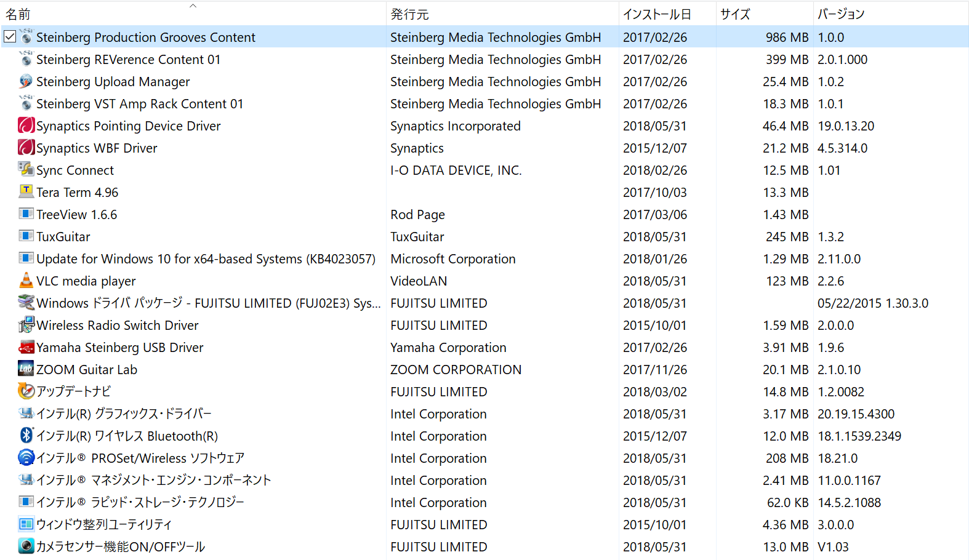Image resolution: width=969 pixels, height=560 pixels.
Task: Click the バージョン column header
Action: coord(841,14)
